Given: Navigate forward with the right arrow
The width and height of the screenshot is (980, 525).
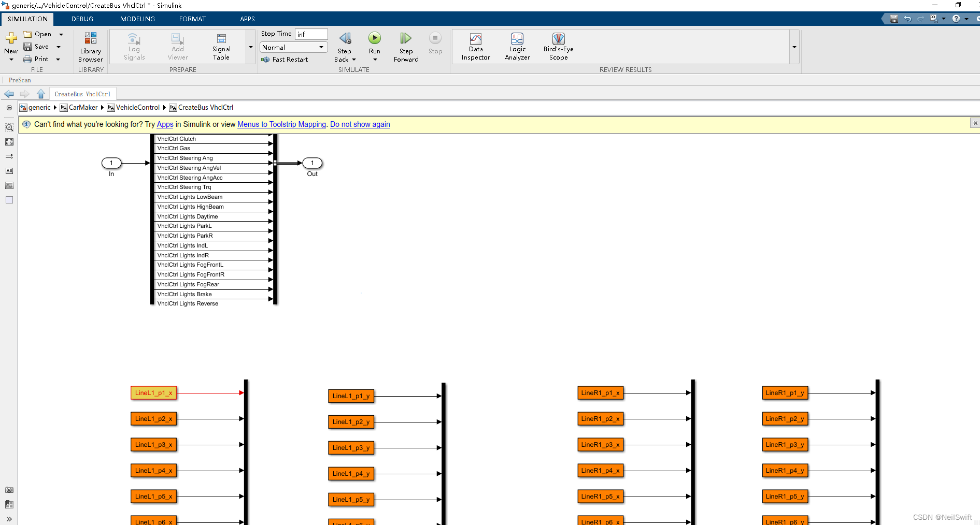Looking at the screenshot, I should [24, 94].
